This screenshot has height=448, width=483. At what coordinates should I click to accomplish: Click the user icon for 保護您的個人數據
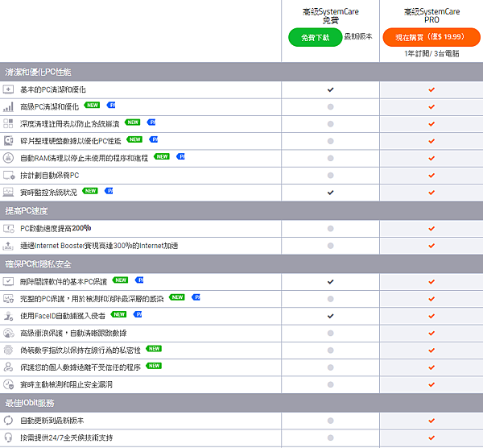coord(8,367)
